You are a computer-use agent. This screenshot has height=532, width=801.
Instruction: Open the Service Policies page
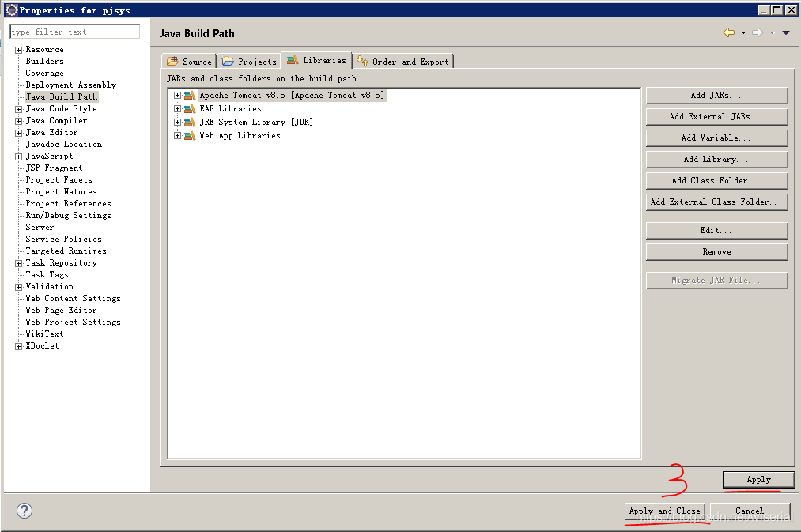(64, 240)
